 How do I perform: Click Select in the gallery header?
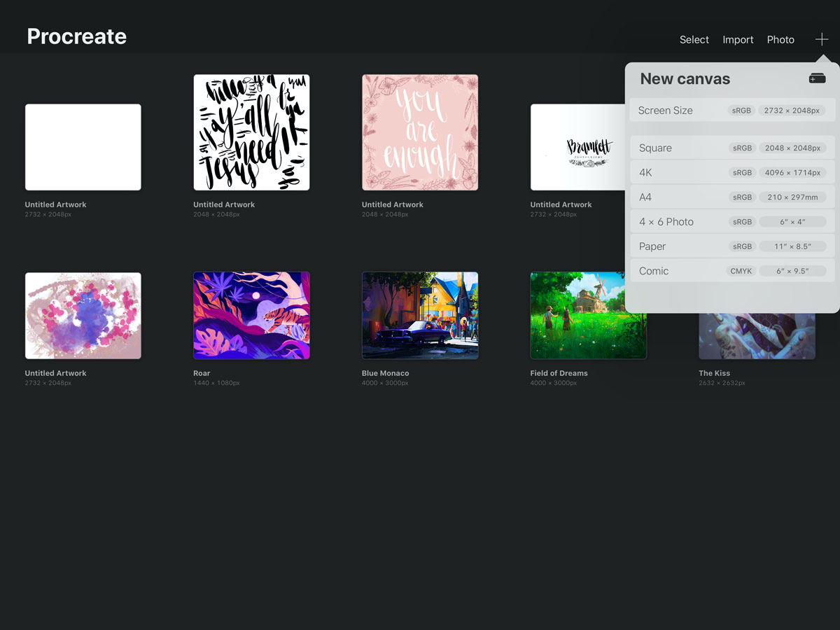694,40
